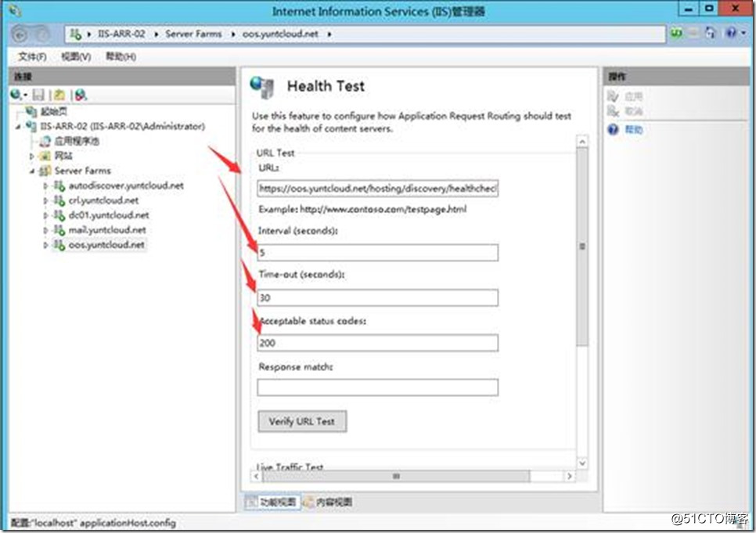Expand the crl.yuntcloud.net farm node
This screenshot has height=533, width=756.
coord(45,200)
